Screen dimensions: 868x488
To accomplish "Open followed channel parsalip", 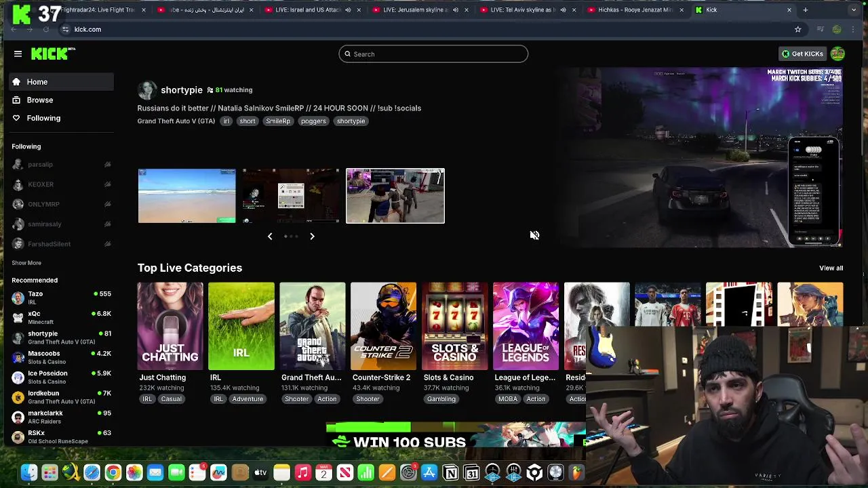I will coord(62,165).
